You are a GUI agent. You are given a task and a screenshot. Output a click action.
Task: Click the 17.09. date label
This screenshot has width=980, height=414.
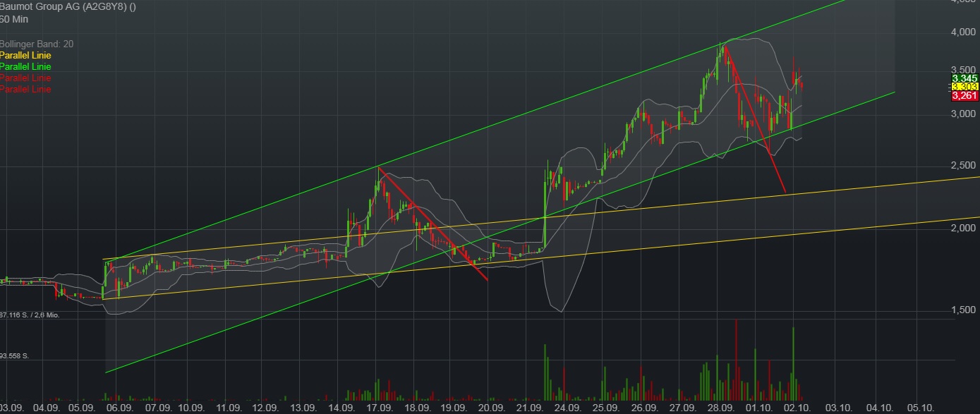point(380,408)
